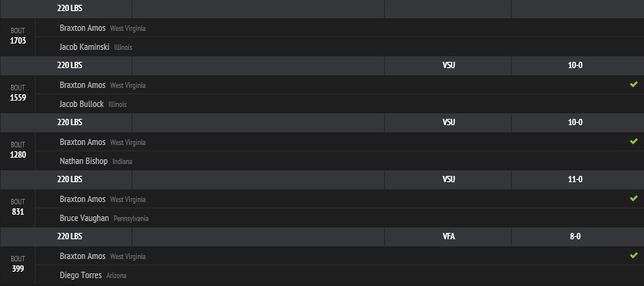Click VSU result above bout 1559
644x286 pixels.
click(x=448, y=65)
